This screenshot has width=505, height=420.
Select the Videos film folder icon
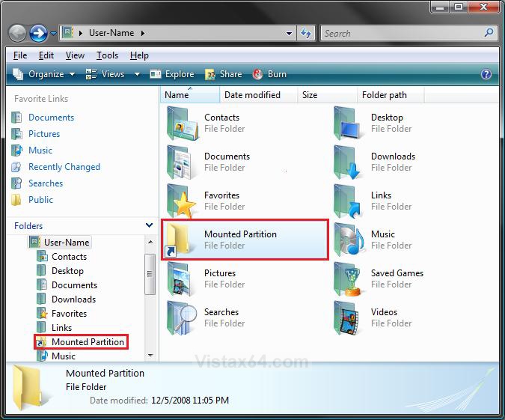click(347, 318)
